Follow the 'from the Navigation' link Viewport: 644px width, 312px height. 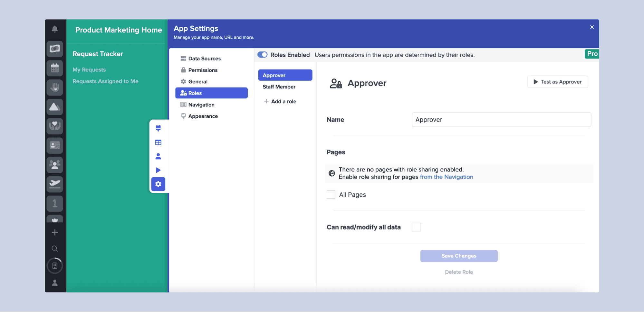click(446, 177)
